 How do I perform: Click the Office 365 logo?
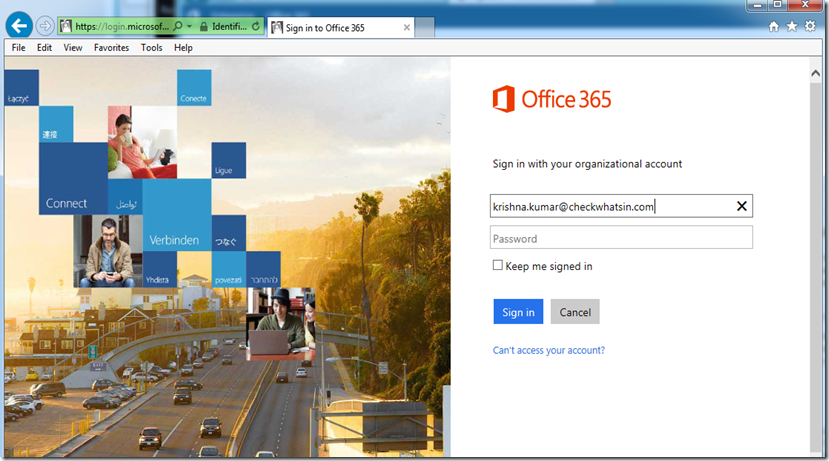[x=551, y=99]
